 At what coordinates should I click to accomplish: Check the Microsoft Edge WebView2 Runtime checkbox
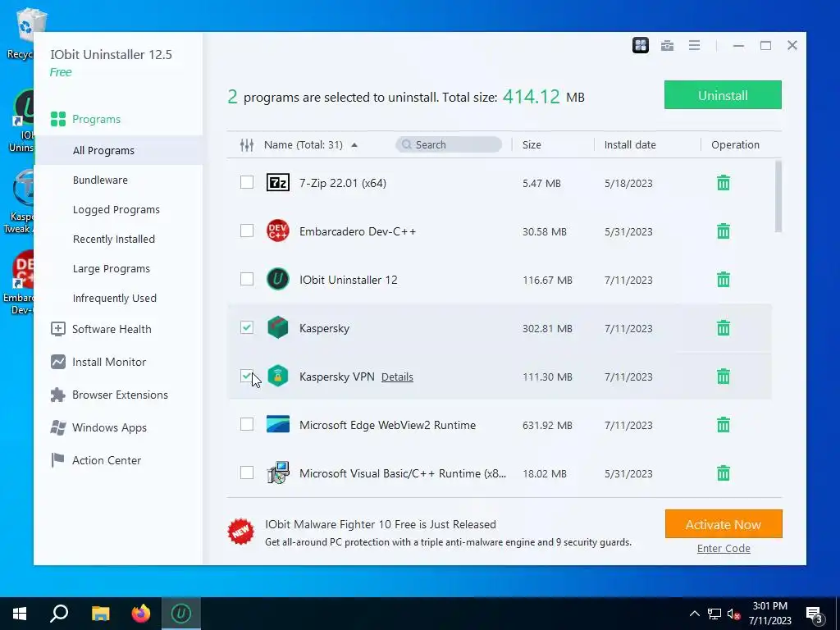pyautogui.click(x=246, y=424)
